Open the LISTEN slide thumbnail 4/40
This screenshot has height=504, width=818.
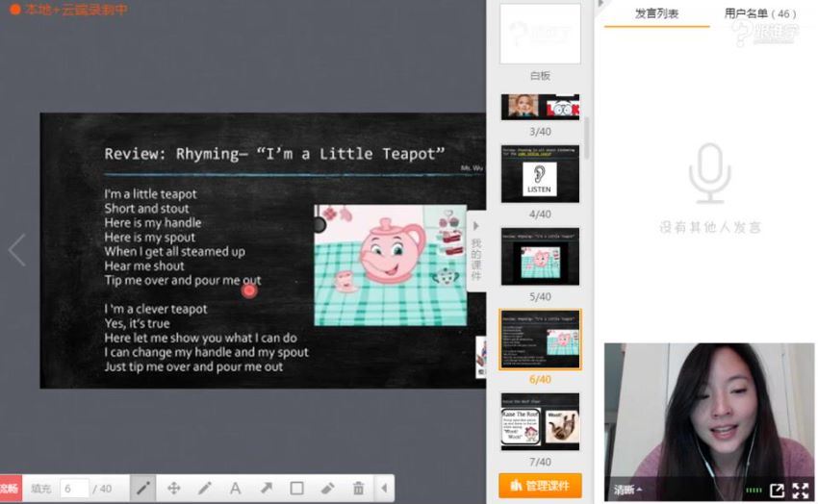(x=540, y=174)
